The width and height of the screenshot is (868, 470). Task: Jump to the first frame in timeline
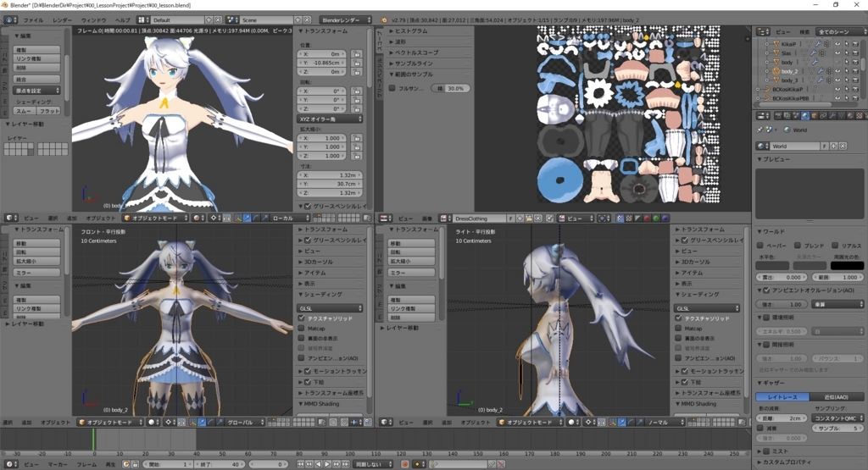(x=300, y=464)
